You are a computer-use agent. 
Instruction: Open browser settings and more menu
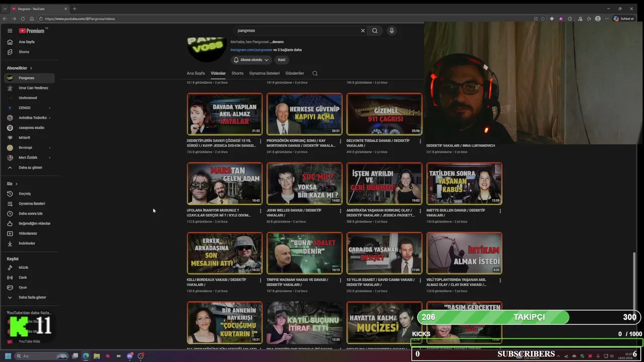click(x=606, y=19)
